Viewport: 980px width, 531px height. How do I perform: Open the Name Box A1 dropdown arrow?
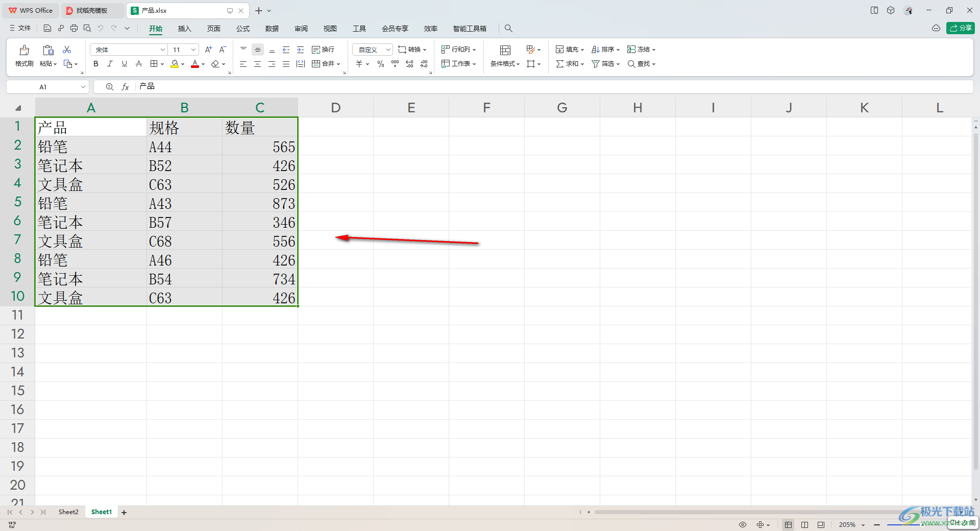pos(83,87)
